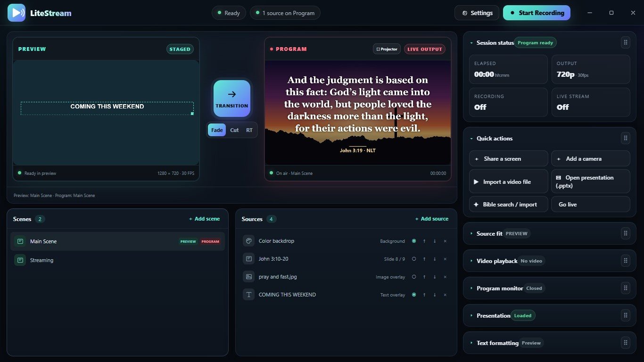Click the Add source link
Viewport: 644px width, 362px height.
click(x=432, y=219)
